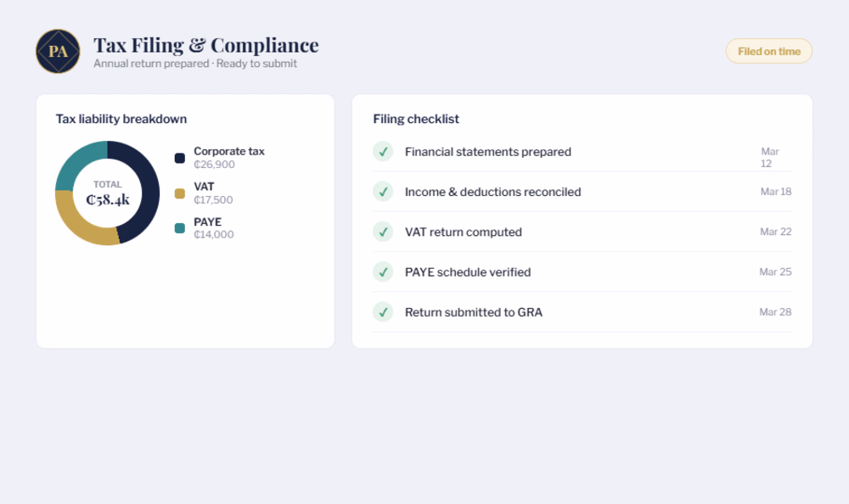
Task: Click the Corporate tax ₵26,900 legend label
Action: click(229, 158)
